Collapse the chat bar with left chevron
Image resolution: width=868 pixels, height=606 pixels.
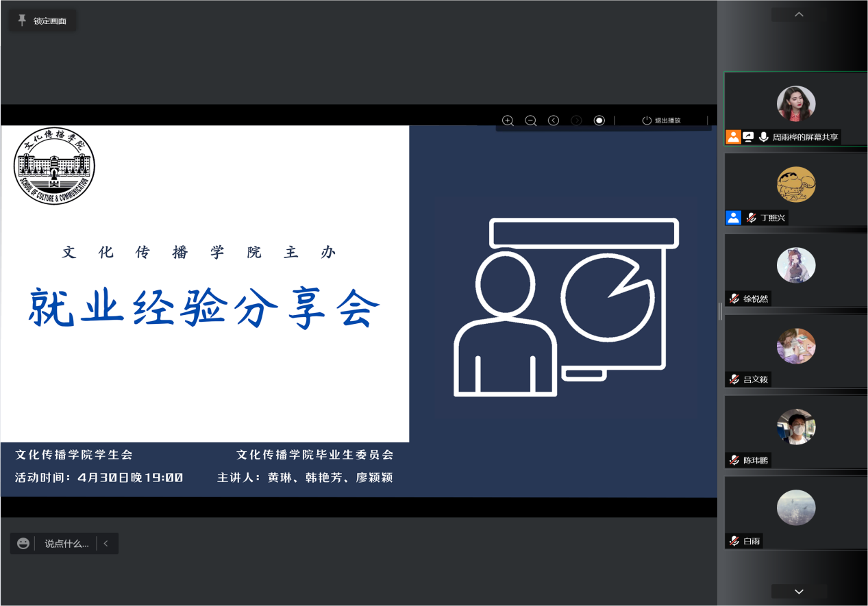click(106, 544)
